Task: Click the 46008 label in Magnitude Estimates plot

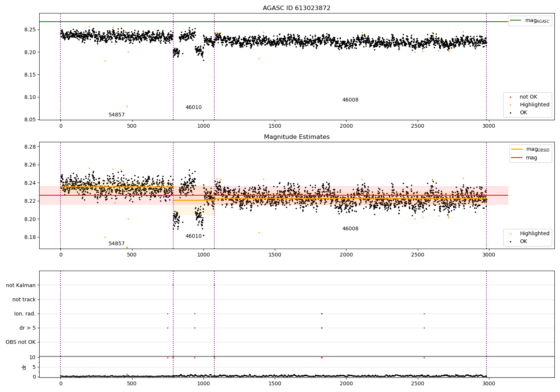Action: click(350, 229)
